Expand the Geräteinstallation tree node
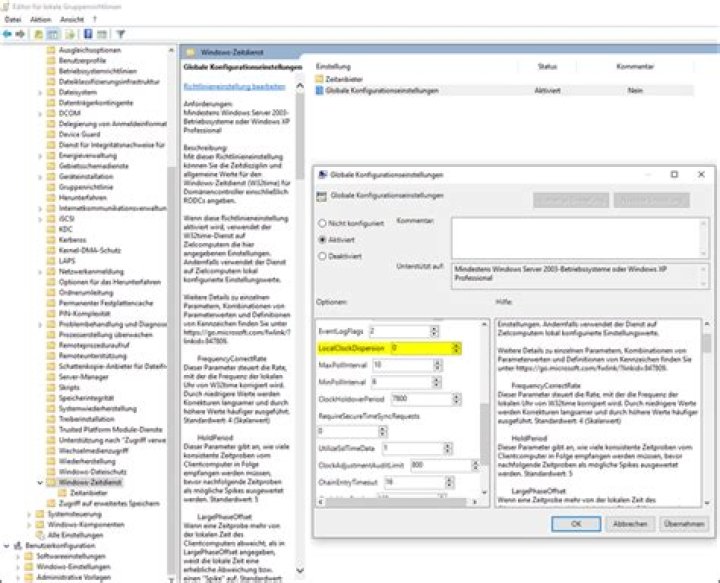 [x=40, y=177]
